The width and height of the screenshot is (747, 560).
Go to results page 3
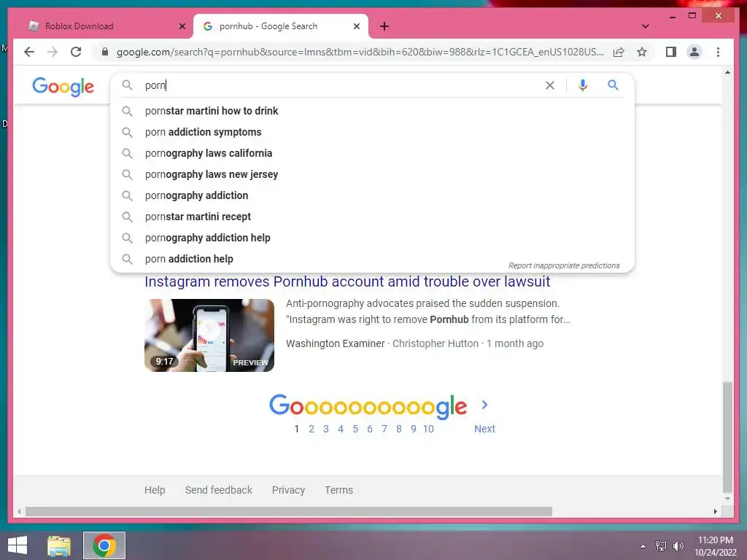(x=326, y=429)
